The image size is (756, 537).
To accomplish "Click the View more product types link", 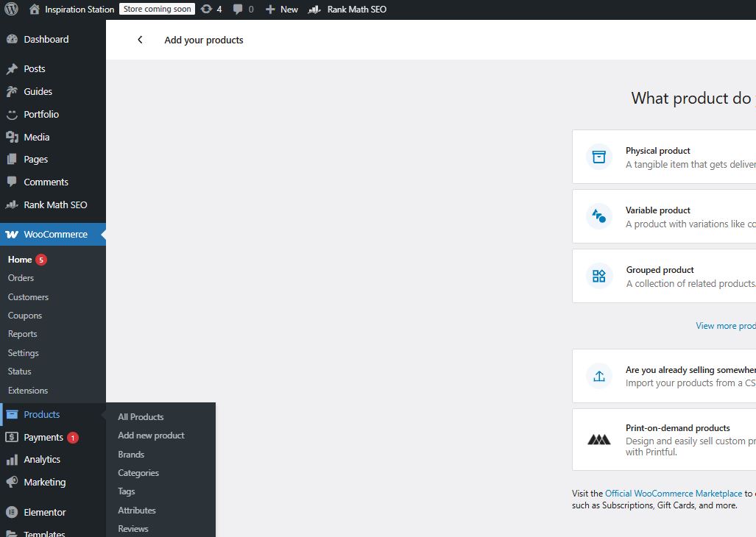I will click(x=726, y=326).
